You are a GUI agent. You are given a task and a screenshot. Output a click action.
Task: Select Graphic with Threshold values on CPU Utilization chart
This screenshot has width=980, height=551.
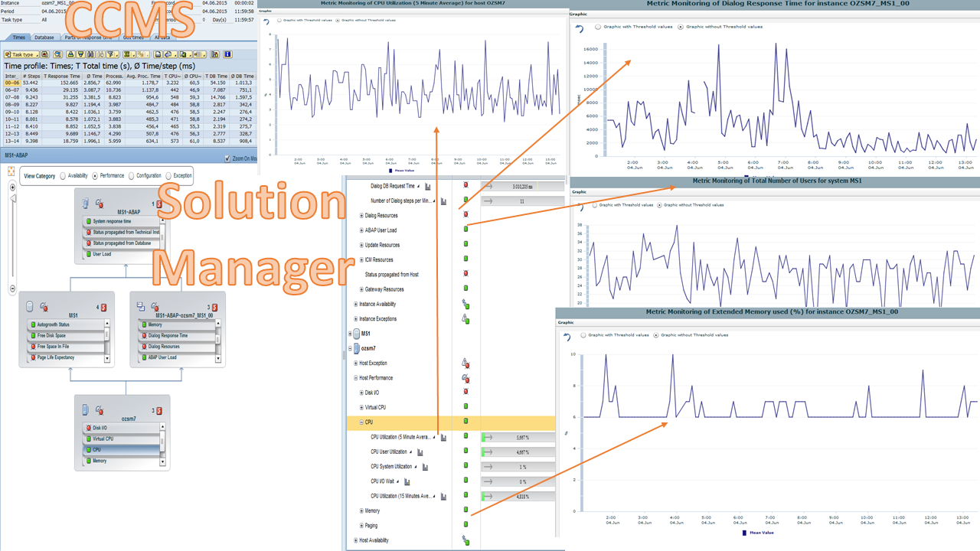(x=279, y=20)
